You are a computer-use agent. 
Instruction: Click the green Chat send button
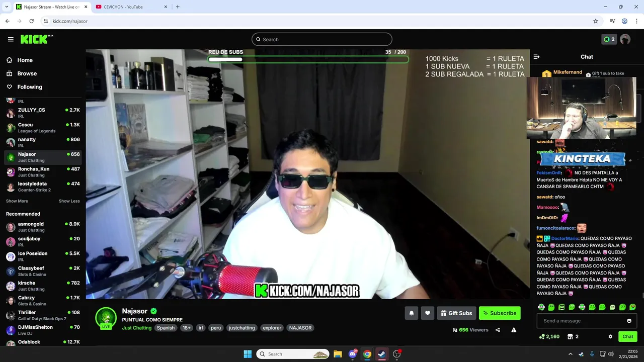tap(628, 337)
